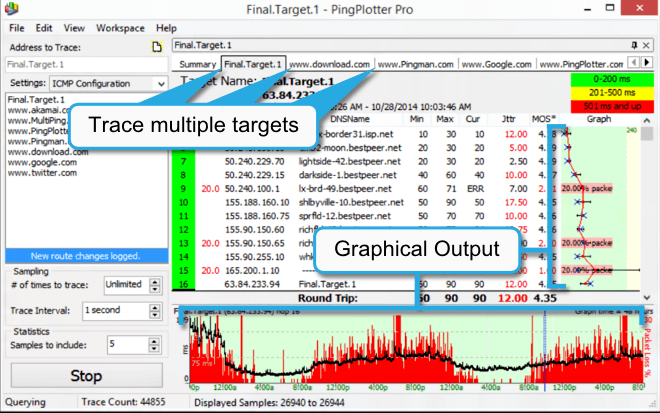
Task: Select www.download.com in the address list
Action: (48, 152)
